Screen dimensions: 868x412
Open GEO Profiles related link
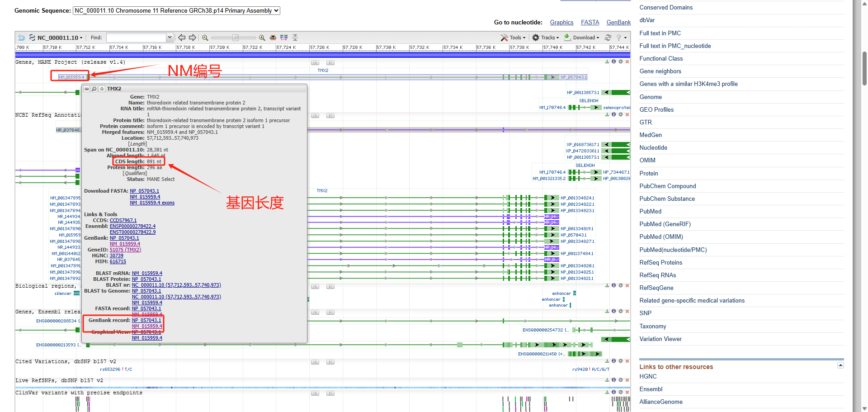(x=656, y=109)
